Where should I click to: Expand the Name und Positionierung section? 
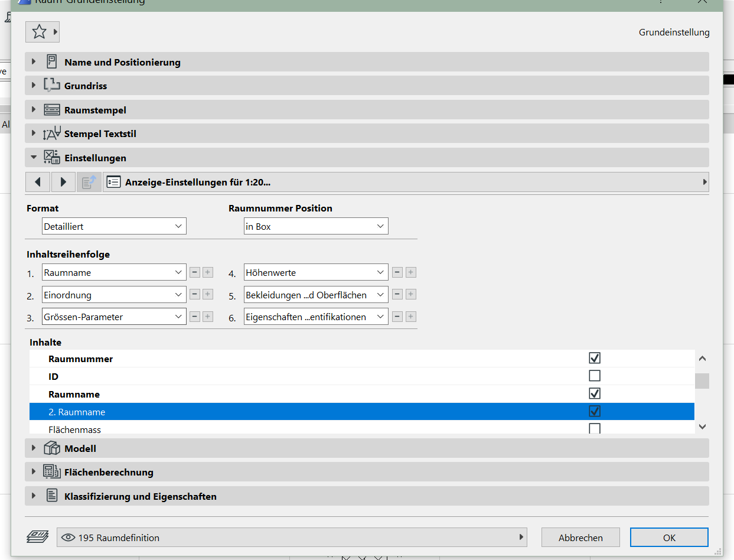(x=34, y=62)
